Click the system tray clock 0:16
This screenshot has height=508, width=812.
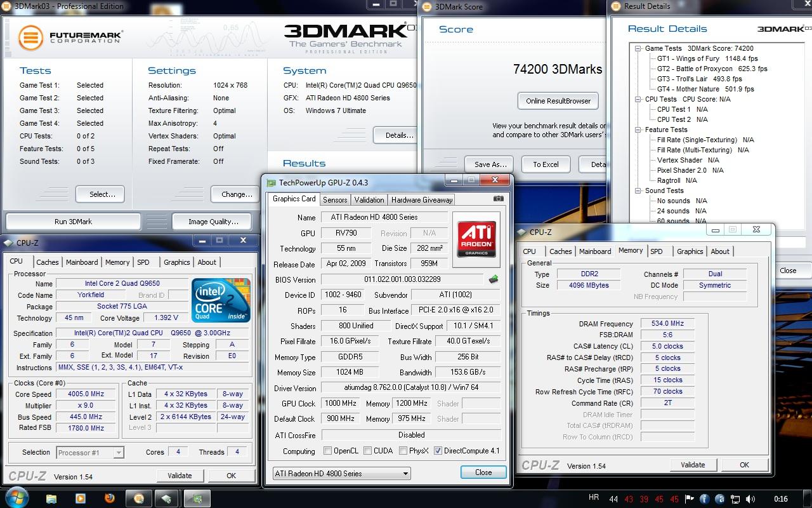coord(781,498)
